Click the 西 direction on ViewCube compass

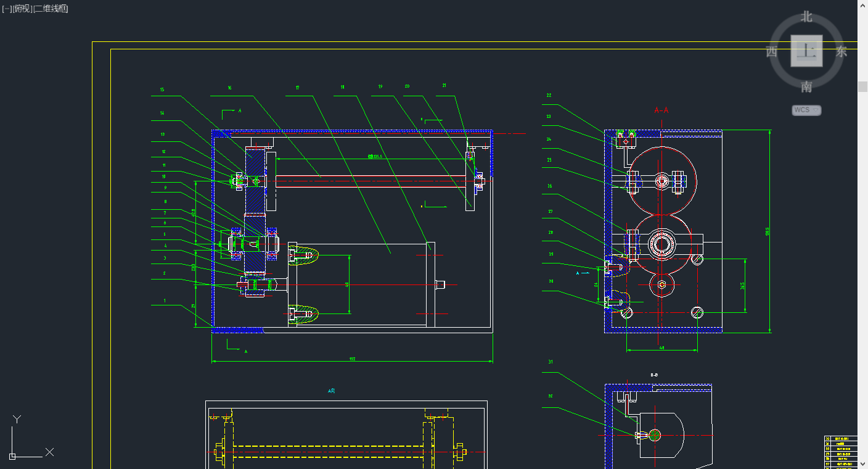tap(772, 52)
